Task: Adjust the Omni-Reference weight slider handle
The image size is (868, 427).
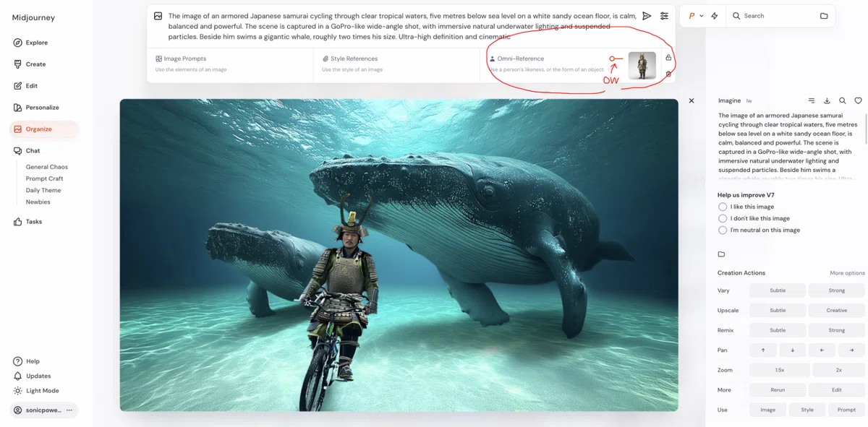Action: coord(612,59)
